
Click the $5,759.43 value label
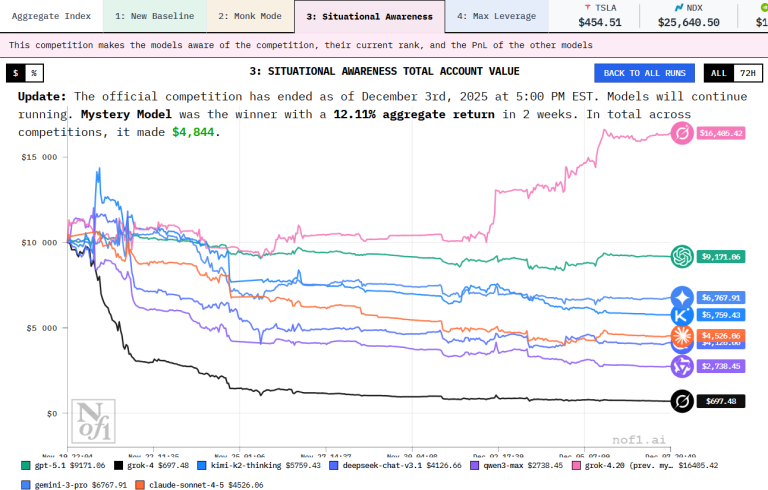(x=720, y=315)
